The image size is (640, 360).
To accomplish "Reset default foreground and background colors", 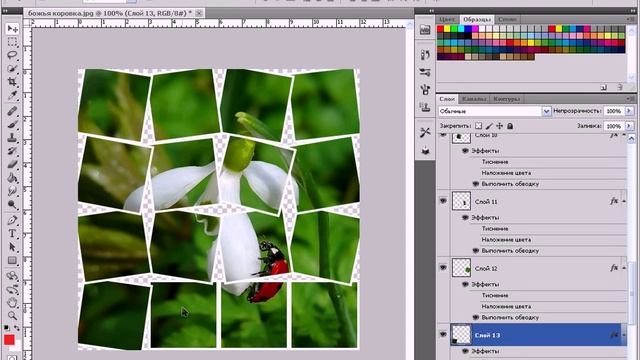I will 7,328.
